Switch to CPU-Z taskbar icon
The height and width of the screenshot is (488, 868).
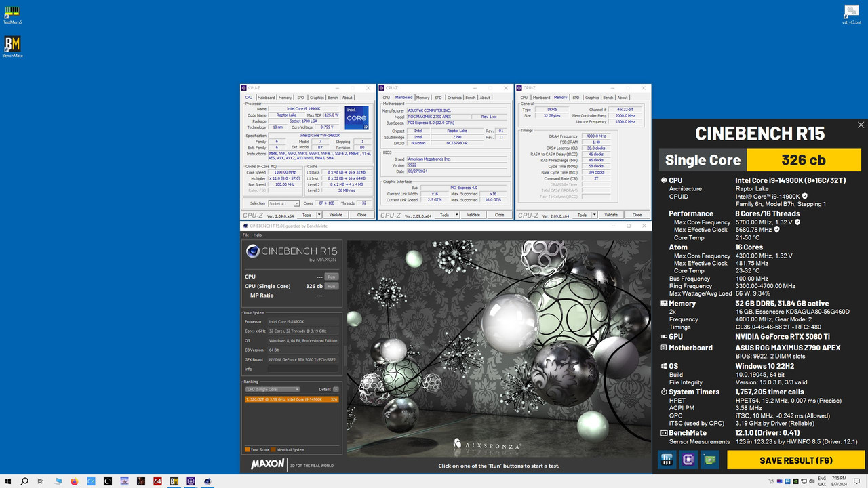pos(191,481)
